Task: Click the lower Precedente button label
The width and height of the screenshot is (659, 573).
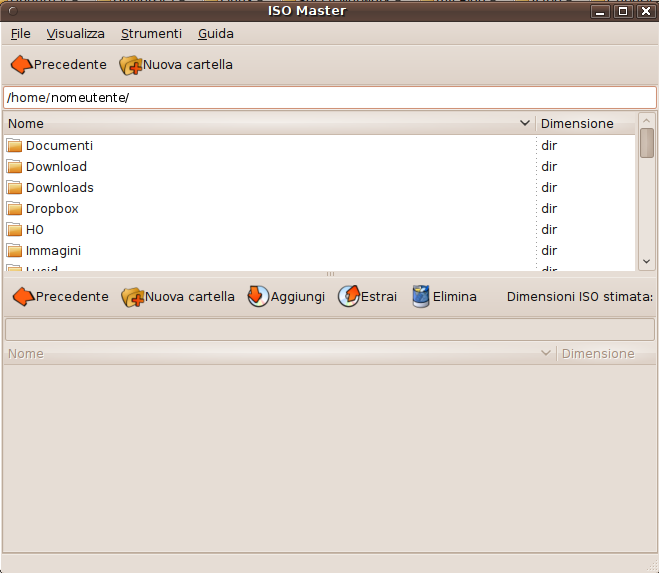Action: coord(72,297)
